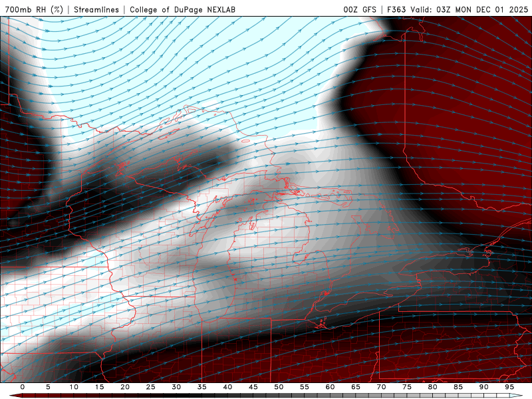Screen dimensions: 532x399
Task: Click the relative humidity color scale bar
Action: pyautogui.click(x=266, y=396)
